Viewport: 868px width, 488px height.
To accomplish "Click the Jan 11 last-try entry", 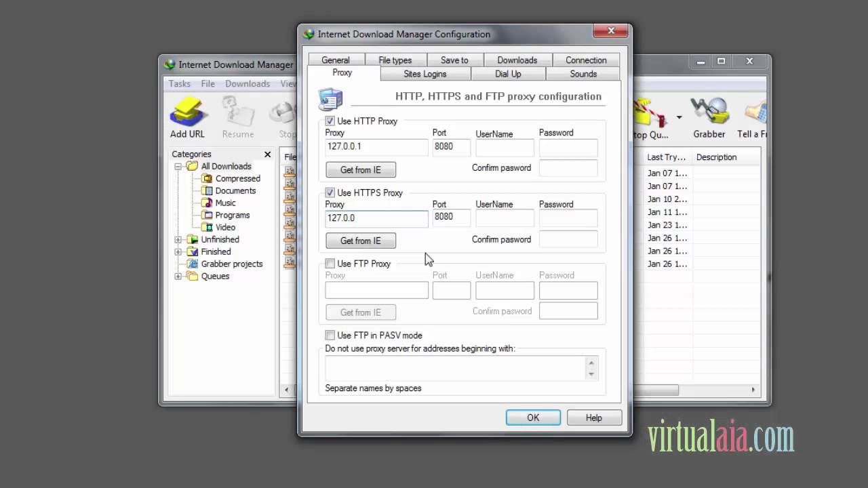I will (x=667, y=212).
